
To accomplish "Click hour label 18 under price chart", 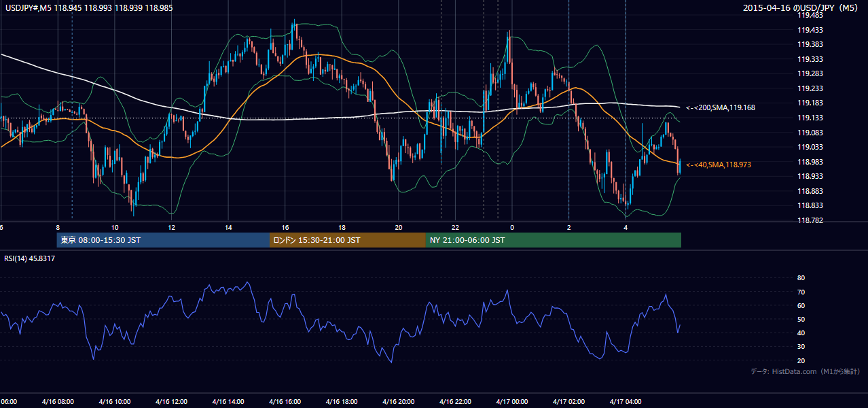I will coord(342,227).
